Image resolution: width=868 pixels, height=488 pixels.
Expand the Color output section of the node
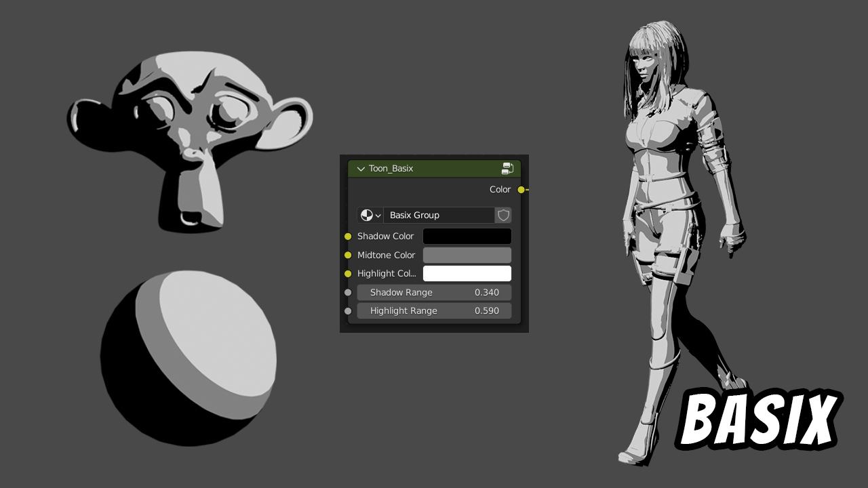[500, 190]
